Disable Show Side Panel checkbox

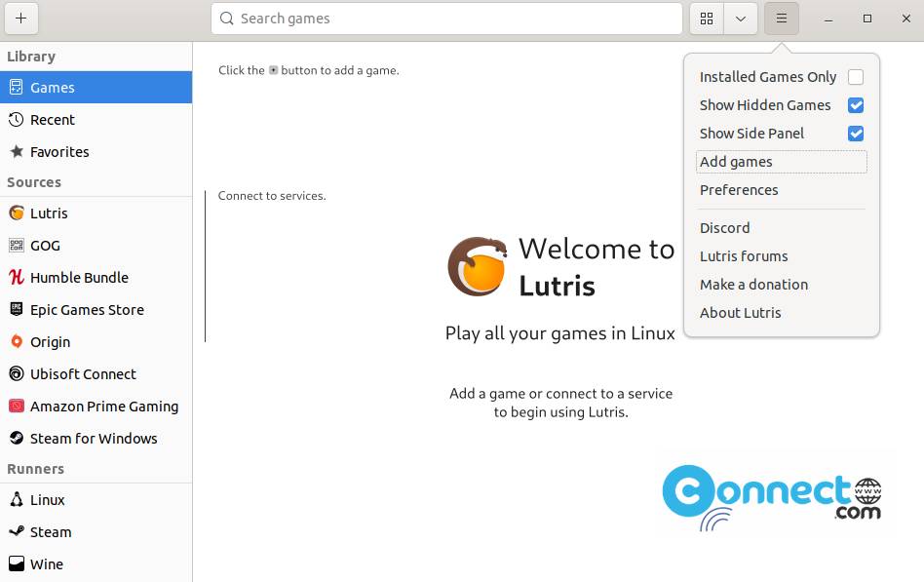(856, 134)
